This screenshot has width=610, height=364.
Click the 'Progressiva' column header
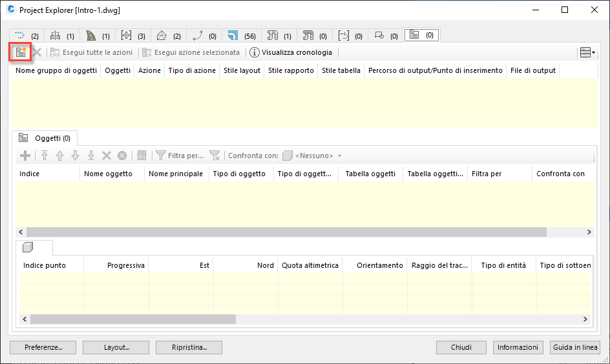116,265
